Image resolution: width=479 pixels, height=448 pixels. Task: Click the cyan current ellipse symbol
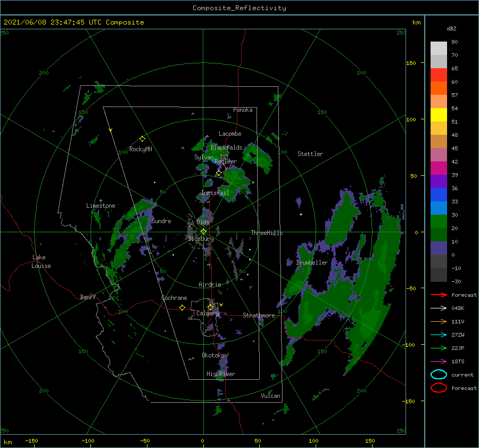[439, 374]
